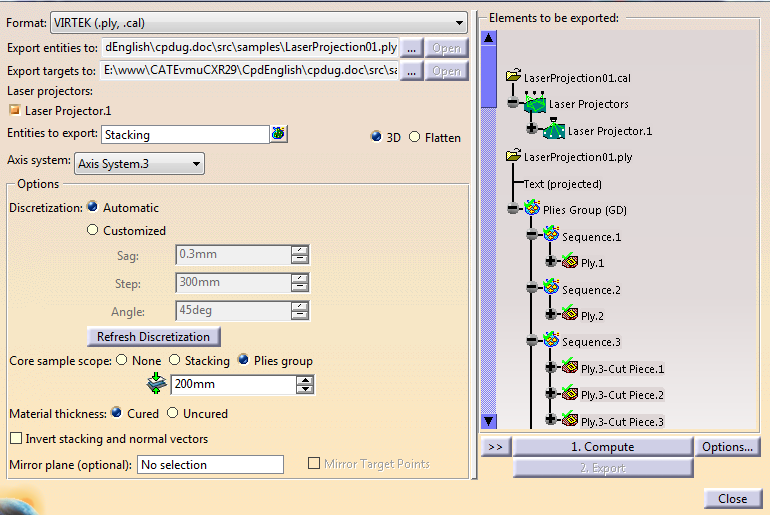Click the stacking selection icon beside Entities to export
This screenshot has width=770, height=515.
[x=278, y=134]
